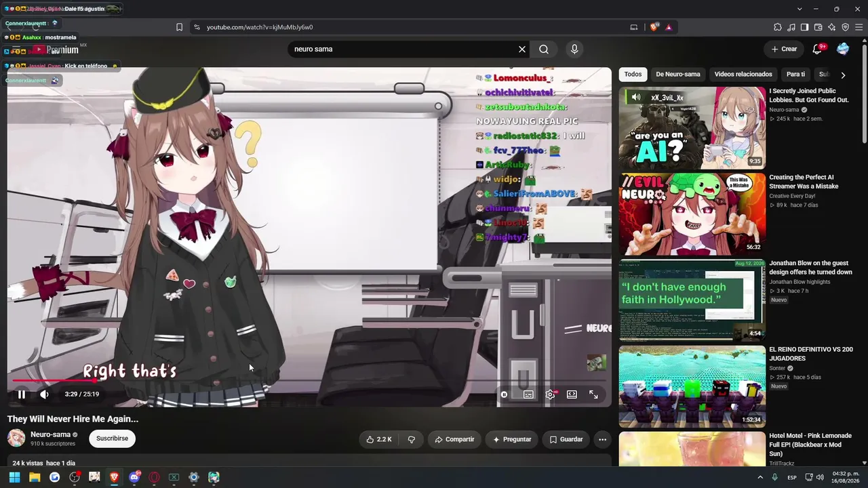Open 'EL REINO DEFINITIVO VS 200 JUGADORES' title
Screen dimensions: 868x488
[x=810, y=354]
